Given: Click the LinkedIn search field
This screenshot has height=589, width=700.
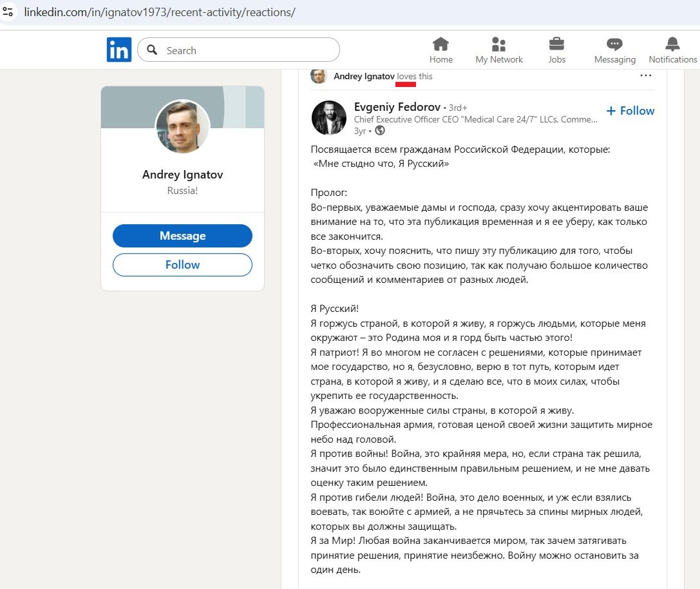Looking at the screenshot, I should pyautogui.click(x=245, y=50).
